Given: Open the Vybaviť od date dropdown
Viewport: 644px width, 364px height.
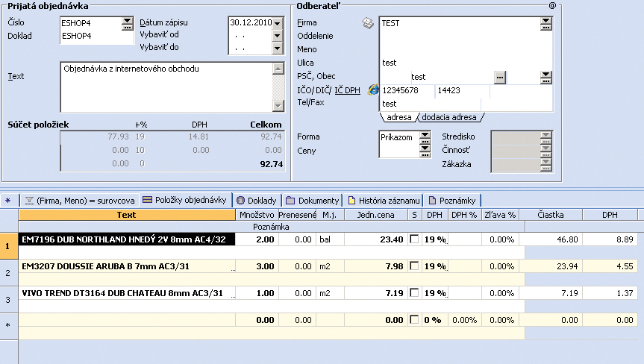Looking at the screenshot, I should tap(278, 36).
